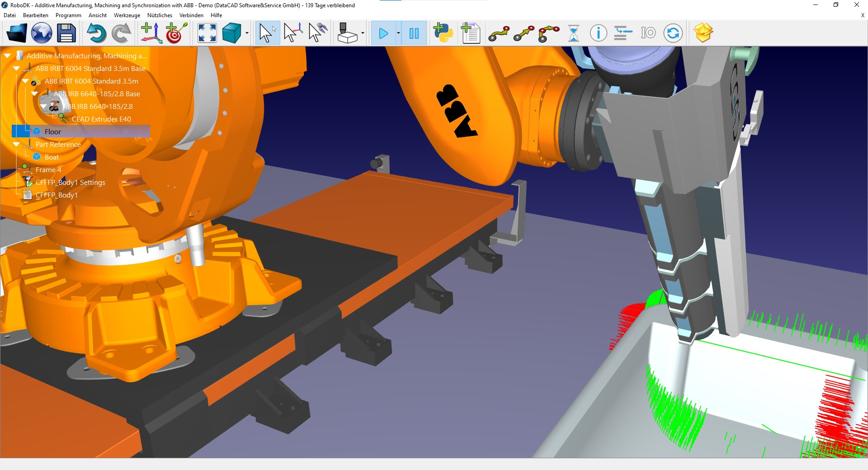
Task: Click the extruder nozzle in the 3D view
Action: (x=687, y=337)
